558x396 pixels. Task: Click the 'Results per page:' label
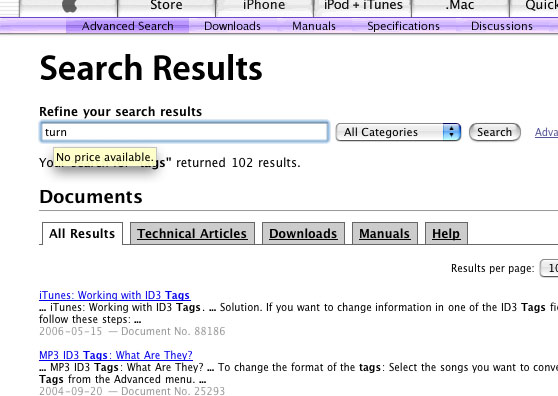point(493,268)
